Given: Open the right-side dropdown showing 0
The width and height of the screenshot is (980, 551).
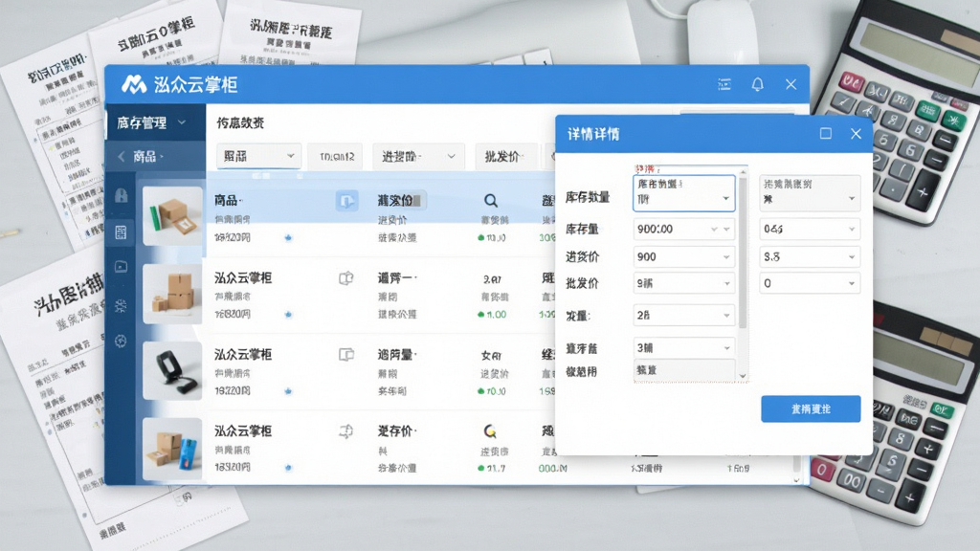Looking at the screenshot, I should coord(810,283).
